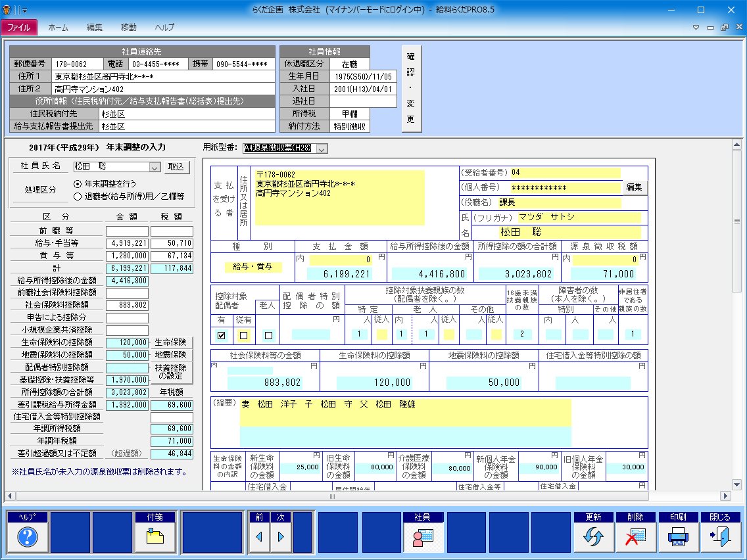Open the 社員 employee icon
747x560 pixels.
tap(422, 536)
